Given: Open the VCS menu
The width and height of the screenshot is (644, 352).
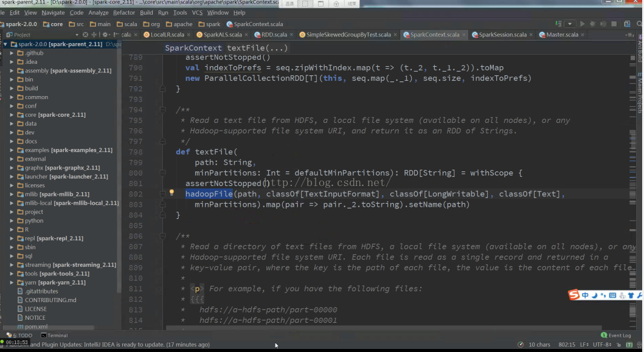Looking at the screenshot, I should [197, 13].
